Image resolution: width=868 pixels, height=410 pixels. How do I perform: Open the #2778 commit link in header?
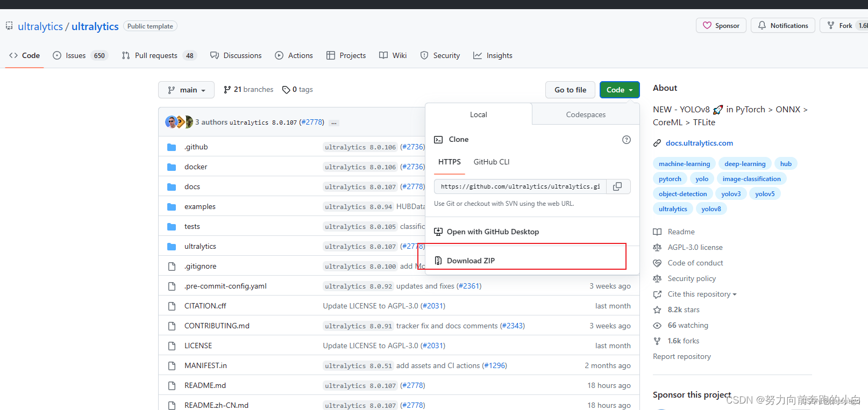point(311,123)
